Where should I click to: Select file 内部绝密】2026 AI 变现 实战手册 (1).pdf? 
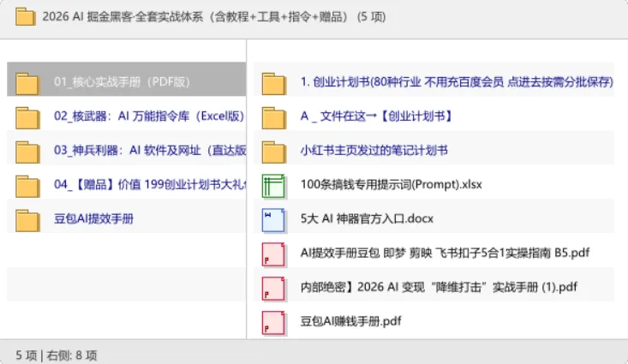[x=439, y=287]
